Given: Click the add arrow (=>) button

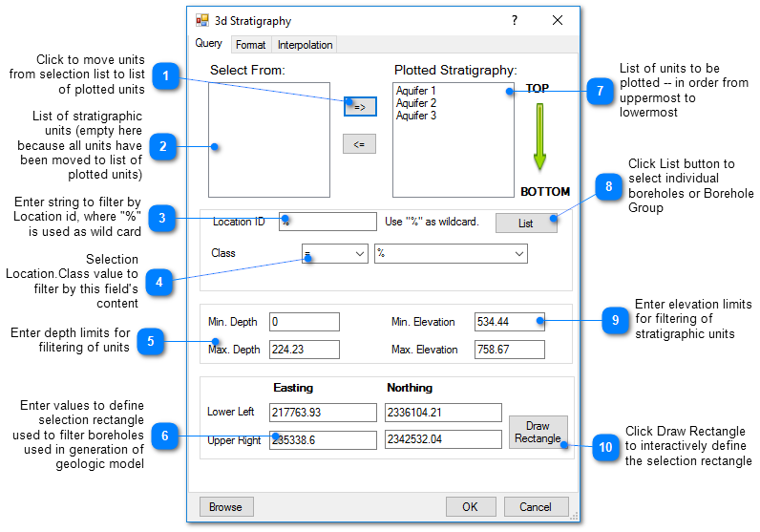Looking at the screenshot, I should [x=360, y=107].
